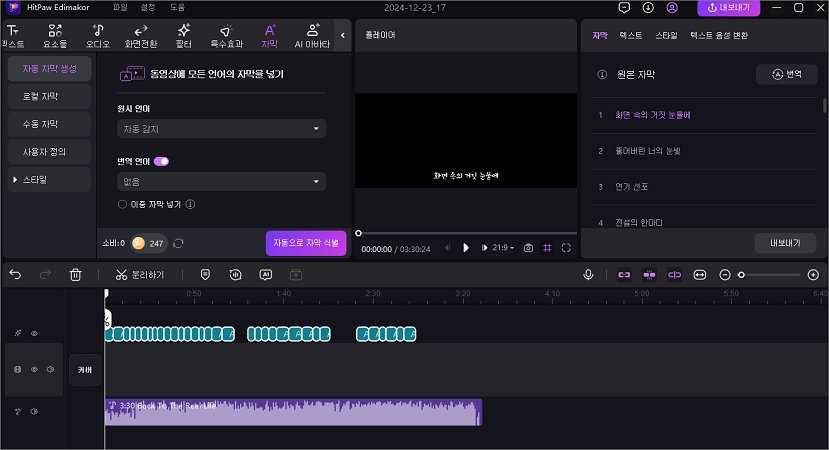Viewport: 829px width, 450px height.
Task: Click the timeline zoom out minus icon
Action: pos(725,274)
